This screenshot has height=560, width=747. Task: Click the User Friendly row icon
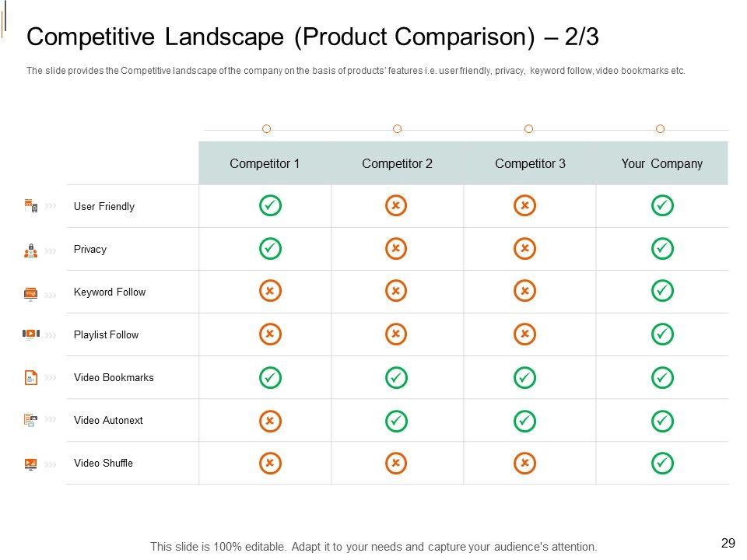point(31,206)
